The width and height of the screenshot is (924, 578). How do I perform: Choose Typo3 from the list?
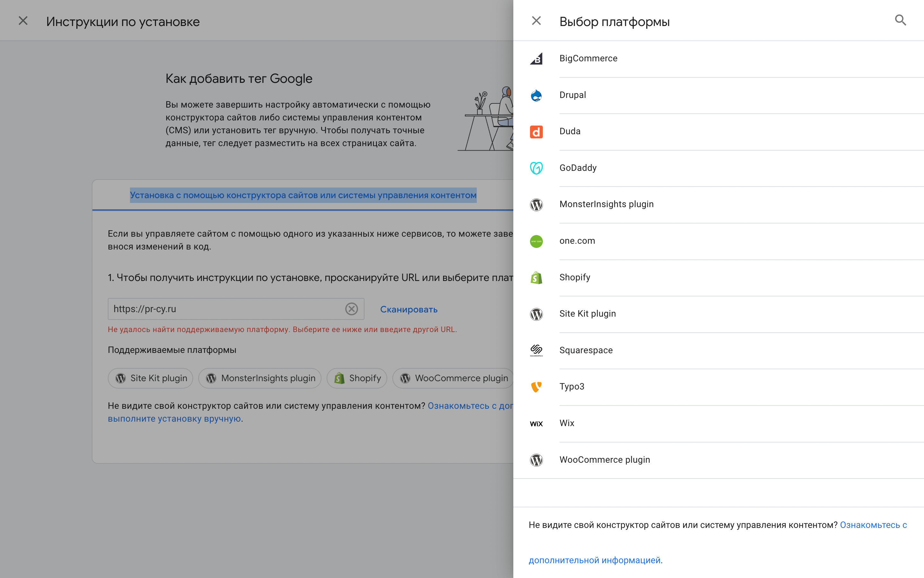pyautogui.click(x=718, y=387)
